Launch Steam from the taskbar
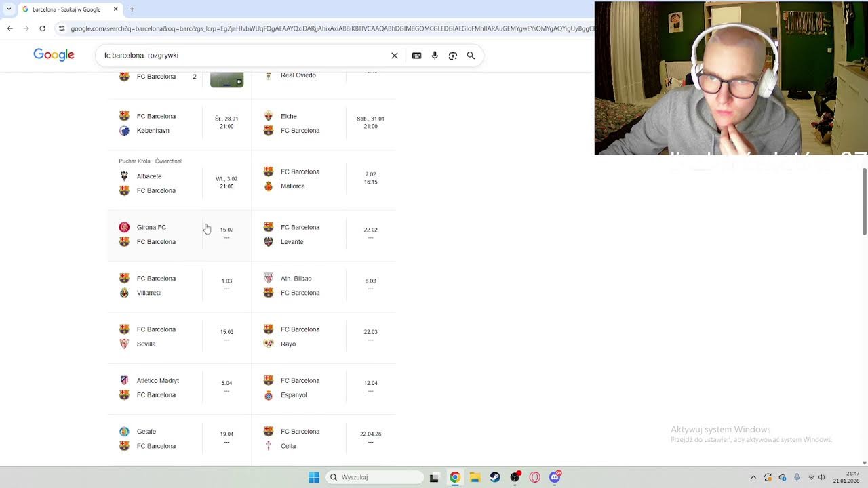This screenshot has height=488, width=868. tap(495, 477)
